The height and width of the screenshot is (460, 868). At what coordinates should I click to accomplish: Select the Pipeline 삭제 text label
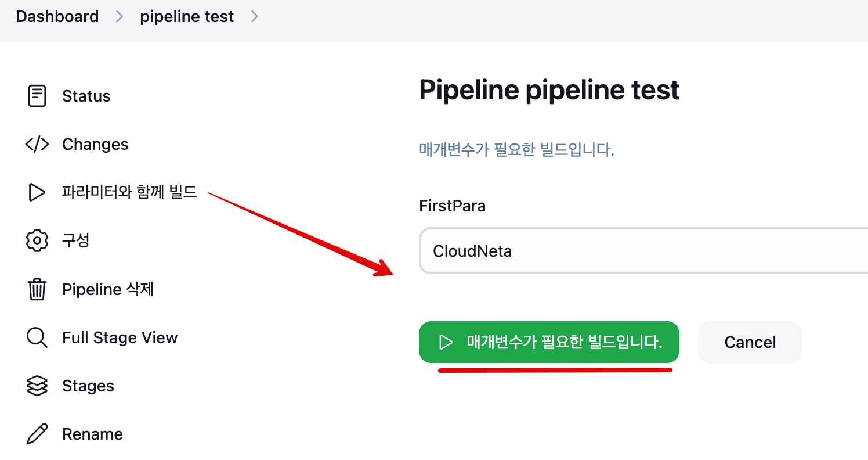coord(108,289)
